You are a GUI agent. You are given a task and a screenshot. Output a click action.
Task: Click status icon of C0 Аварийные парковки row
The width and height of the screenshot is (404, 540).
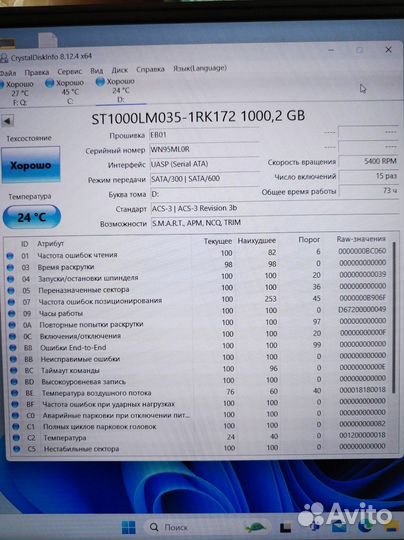(15, 416)
